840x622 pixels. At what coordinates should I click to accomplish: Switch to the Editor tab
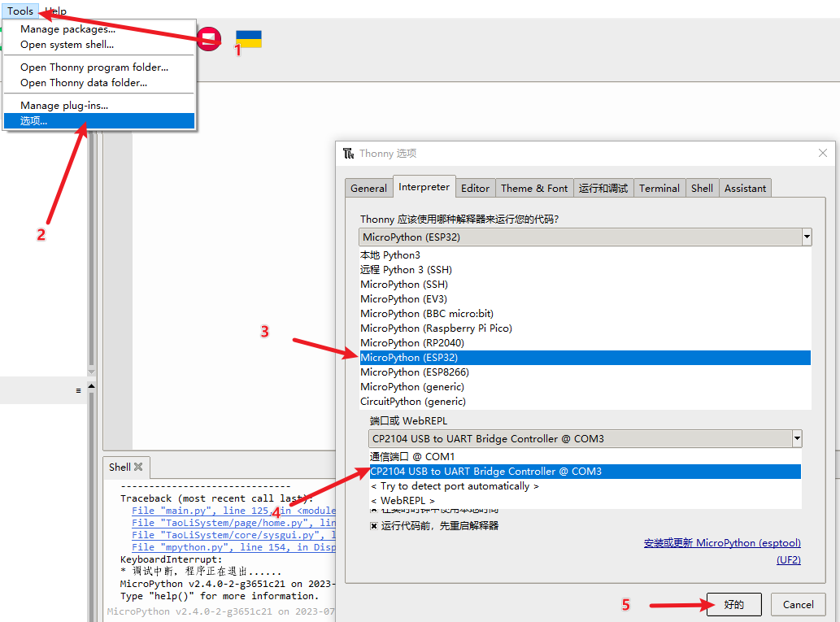tap(475, 188)
